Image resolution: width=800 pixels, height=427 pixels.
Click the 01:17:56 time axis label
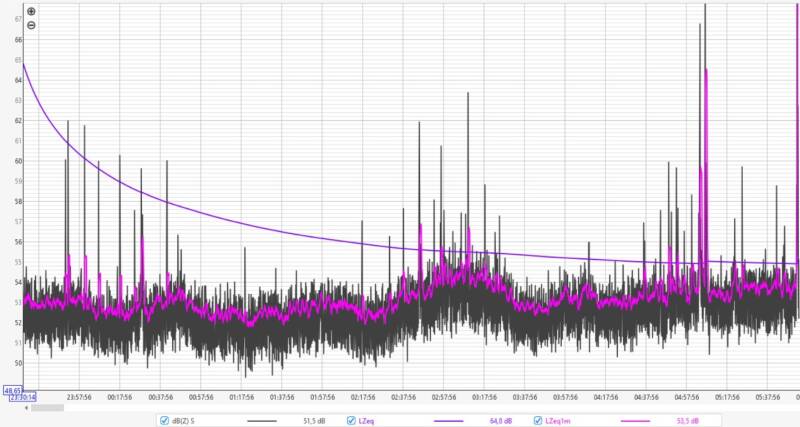tap(241, 397)
